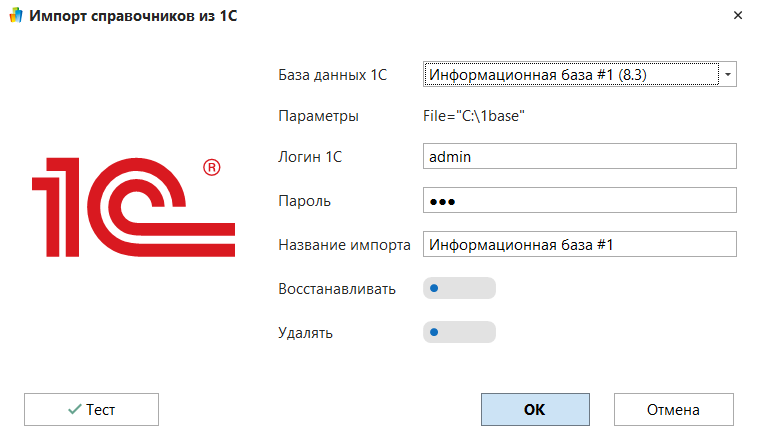The height and width of the screenshot is (444, 758).
Task: Click the Параметры label
Action: pos(318,116)
